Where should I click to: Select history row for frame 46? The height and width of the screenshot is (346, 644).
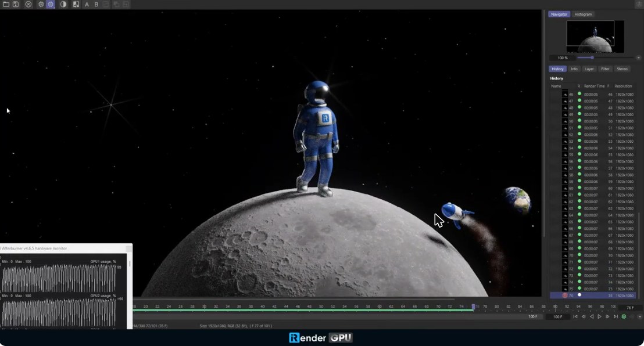tap(593, 95)
